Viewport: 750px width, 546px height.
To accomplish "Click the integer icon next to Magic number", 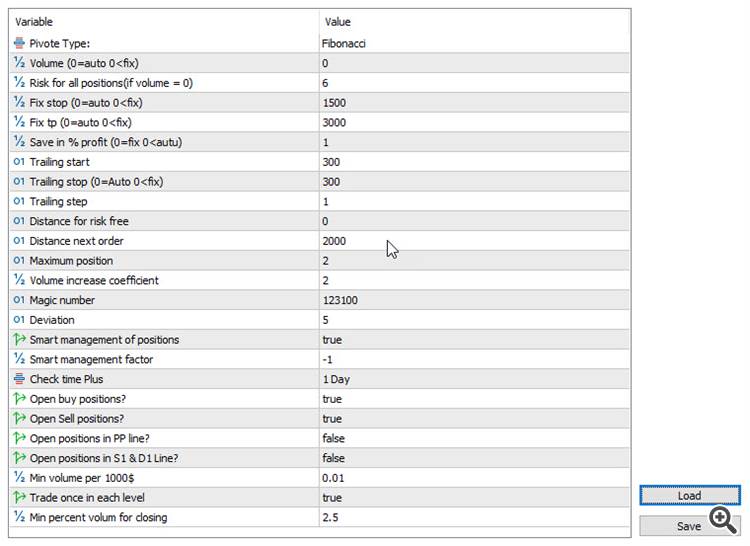I will click(20, 300).
